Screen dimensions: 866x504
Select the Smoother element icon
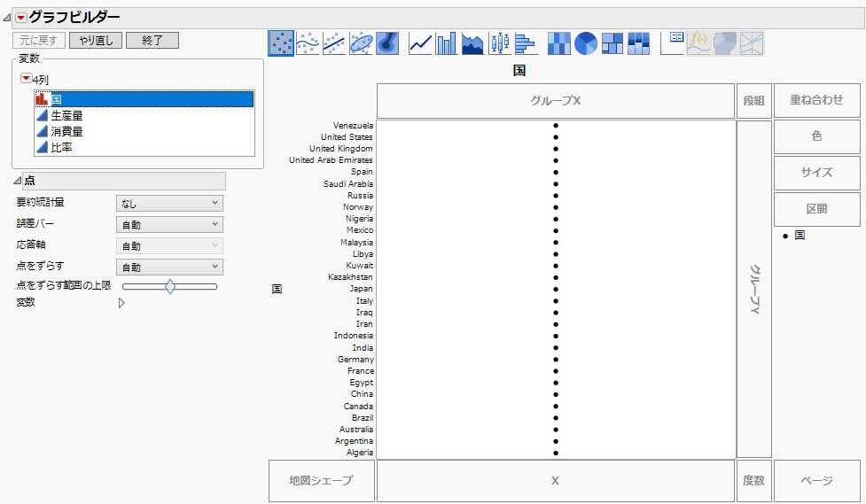coord(307,43)
